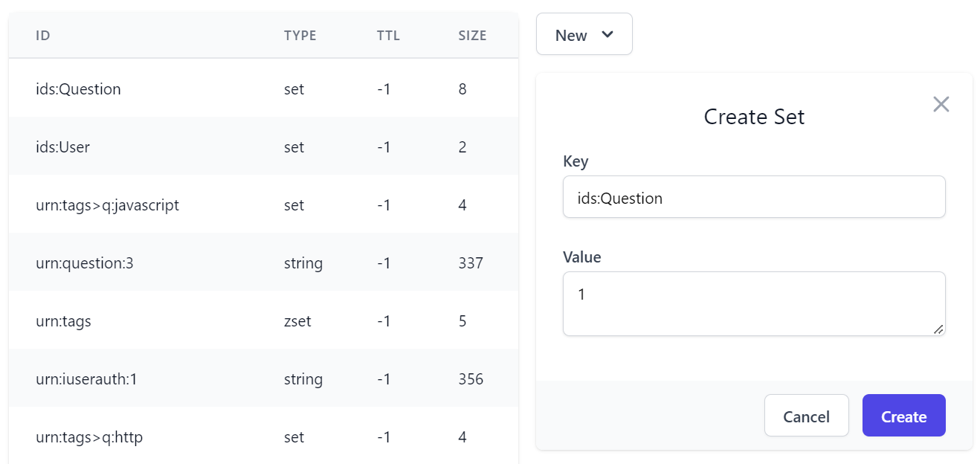Sort by the TYPE column header
The height and width of the screenshot is (464, 980).
(x=300, y=35)
